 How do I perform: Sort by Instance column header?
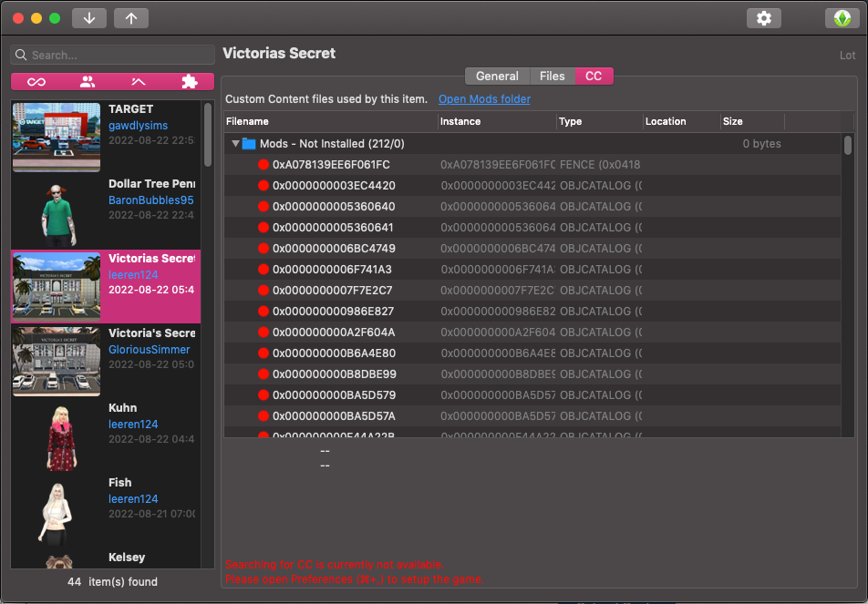[x=497, y=121]
